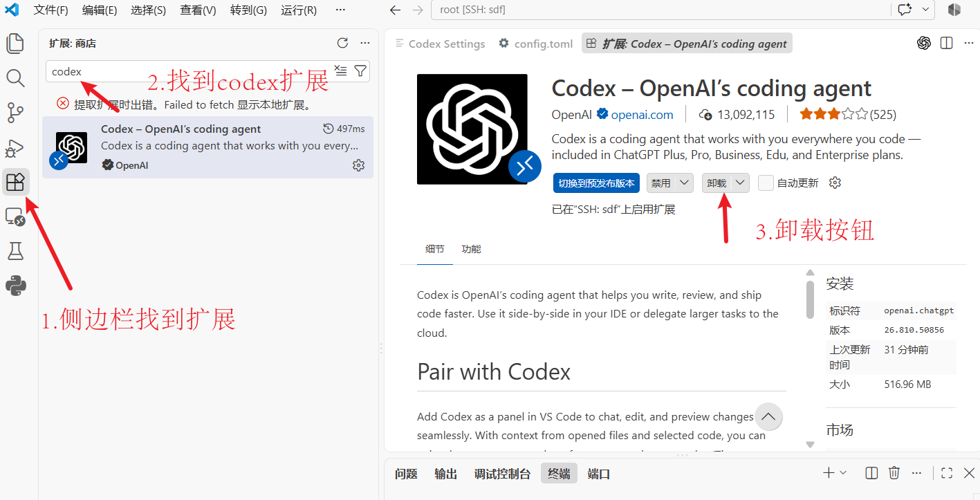Switch to the Codex Settings editor tab
980x500 pixels.
(x=440, y=44)
